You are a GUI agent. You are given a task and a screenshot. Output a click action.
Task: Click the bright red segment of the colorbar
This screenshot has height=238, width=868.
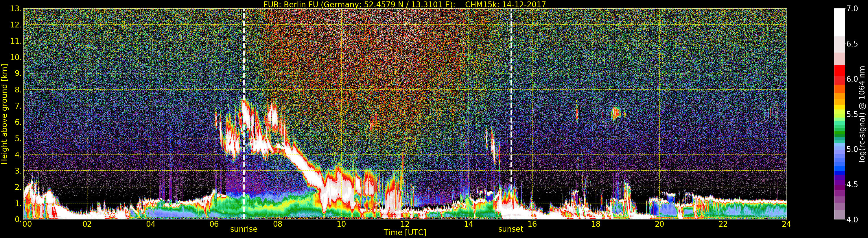(839, 71)
